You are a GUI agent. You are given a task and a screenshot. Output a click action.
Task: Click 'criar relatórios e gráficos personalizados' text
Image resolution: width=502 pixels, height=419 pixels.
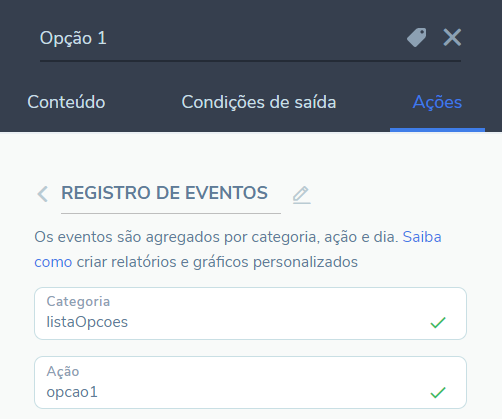coord(217,262)
